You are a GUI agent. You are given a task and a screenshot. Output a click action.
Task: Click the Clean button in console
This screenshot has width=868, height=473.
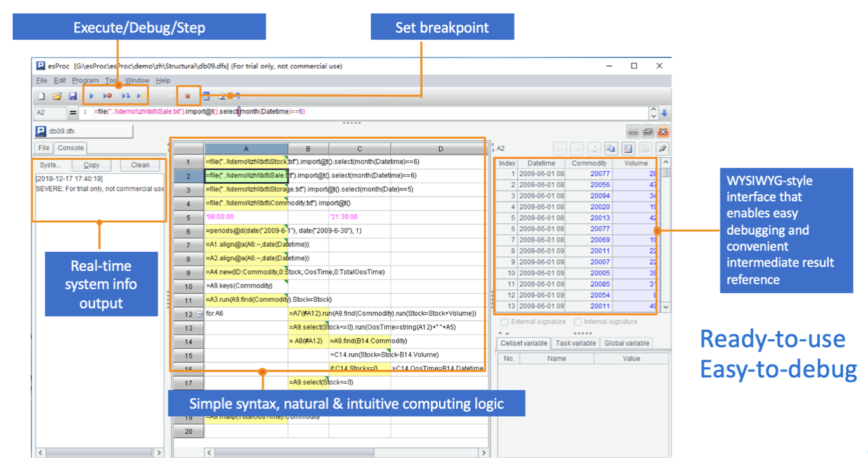click(x=140, y=165)
